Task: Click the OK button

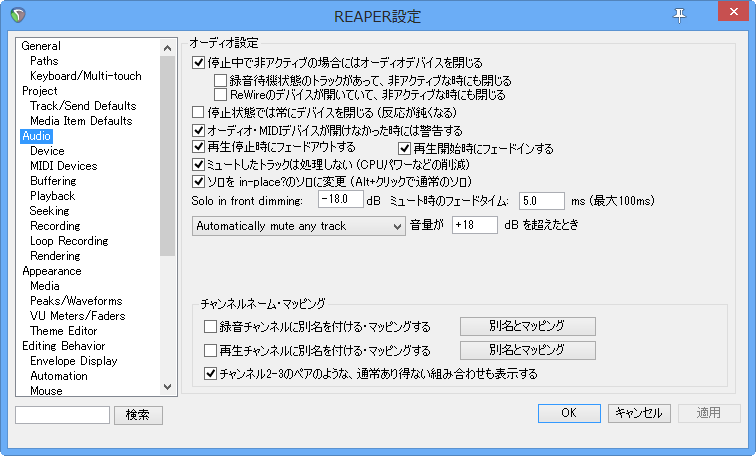Action: point(569,413)
